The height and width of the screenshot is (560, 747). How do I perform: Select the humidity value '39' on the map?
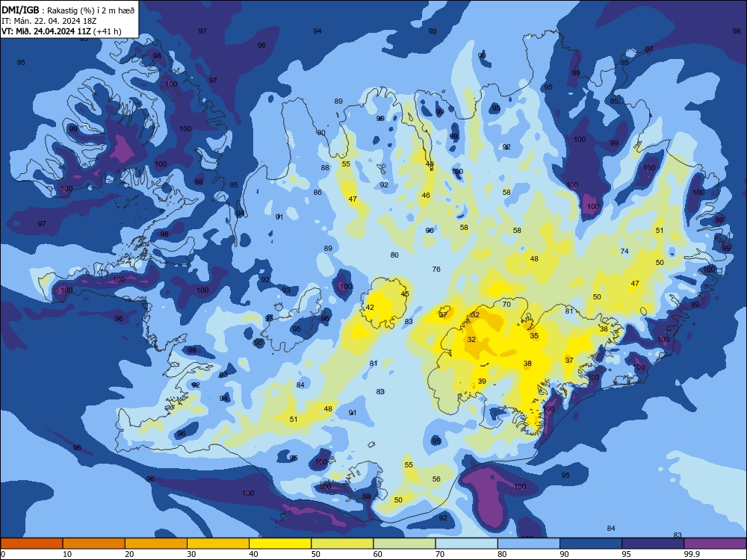pyautogui.click(x=482, y=382)
